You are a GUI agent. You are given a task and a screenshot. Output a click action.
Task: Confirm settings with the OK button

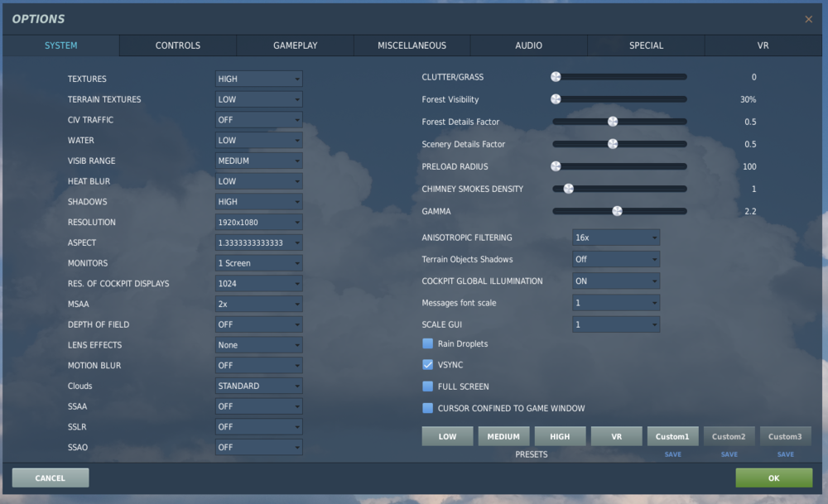(x=773, y=478)
